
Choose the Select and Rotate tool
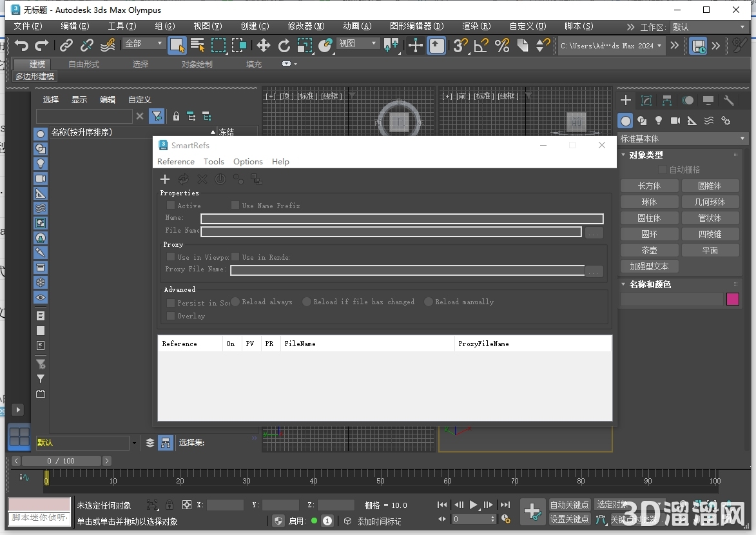pos(284,45)
